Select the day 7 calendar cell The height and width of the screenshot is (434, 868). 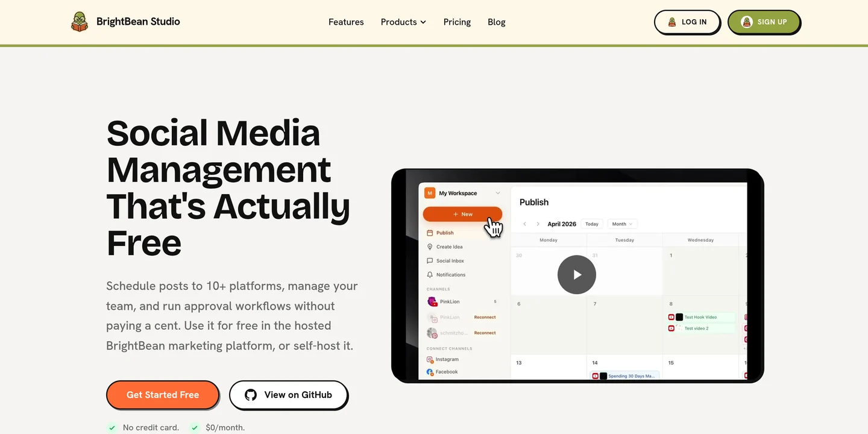point(624,325)
